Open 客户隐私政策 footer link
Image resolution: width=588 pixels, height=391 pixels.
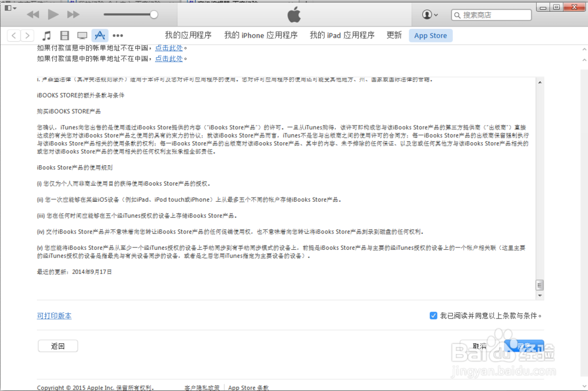[x=202, y=387]
